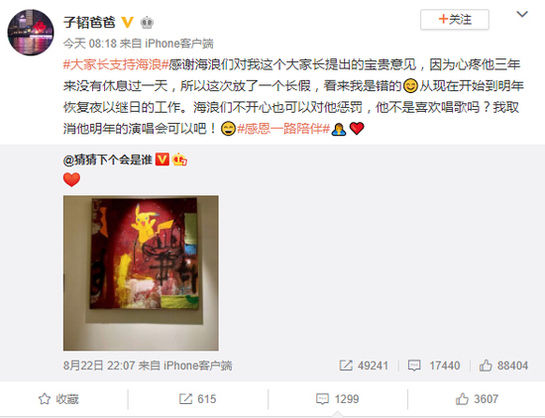The image size is (545, 418).
Task: Click the gold V verification badge beside 子韬爸爸
Action: coord(128,23)
